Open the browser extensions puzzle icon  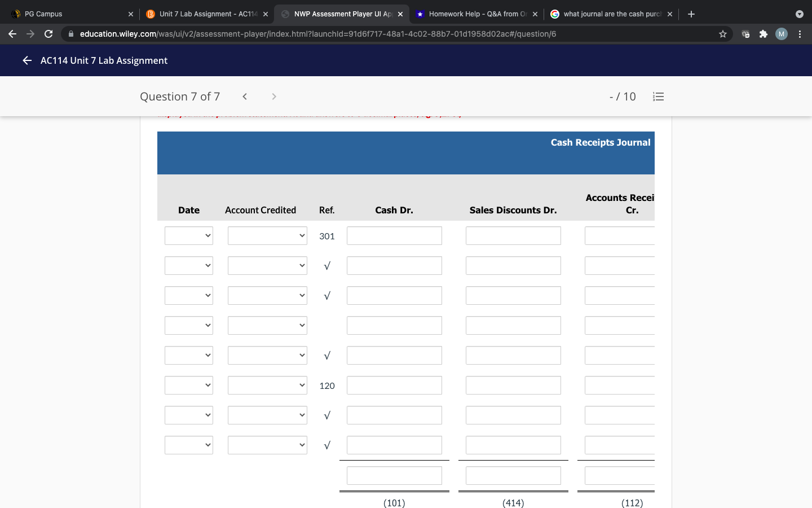pyautogui.click(x=763, y=34)
